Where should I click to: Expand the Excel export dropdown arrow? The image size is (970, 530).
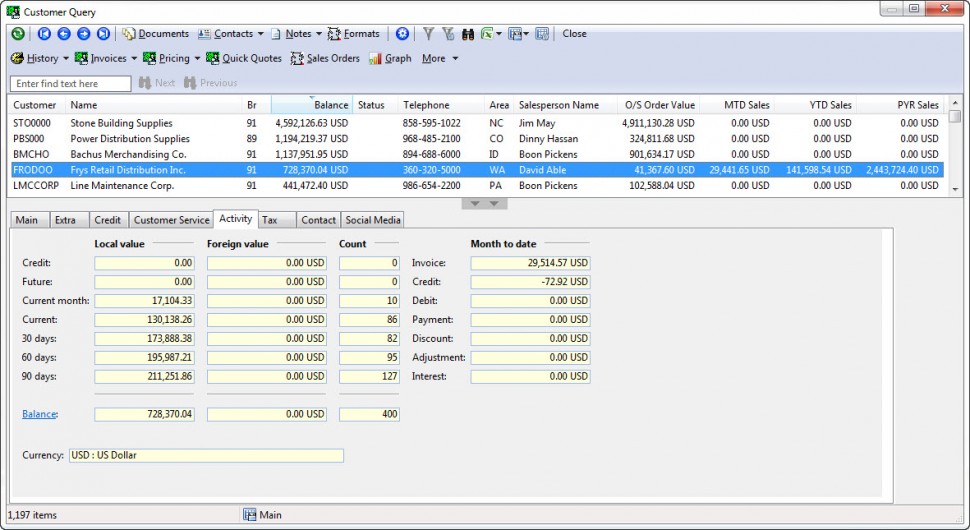[x=499, y=34]
